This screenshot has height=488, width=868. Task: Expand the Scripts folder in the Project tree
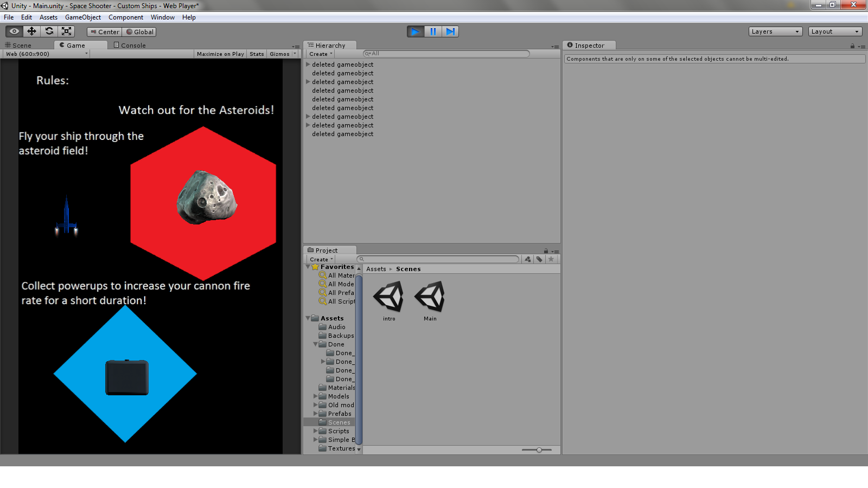coord(316,431)
